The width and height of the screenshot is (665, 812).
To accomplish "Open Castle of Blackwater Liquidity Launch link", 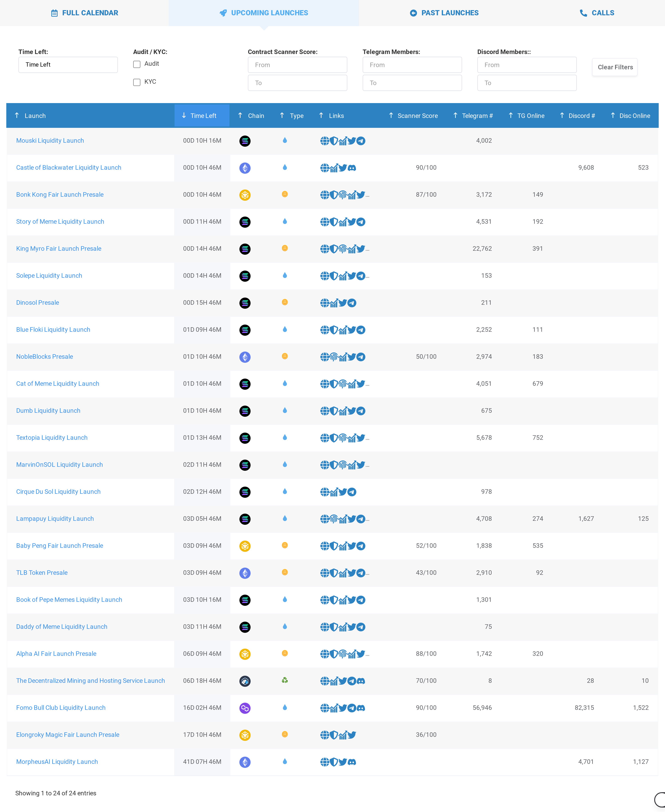I will coord(69,167).
